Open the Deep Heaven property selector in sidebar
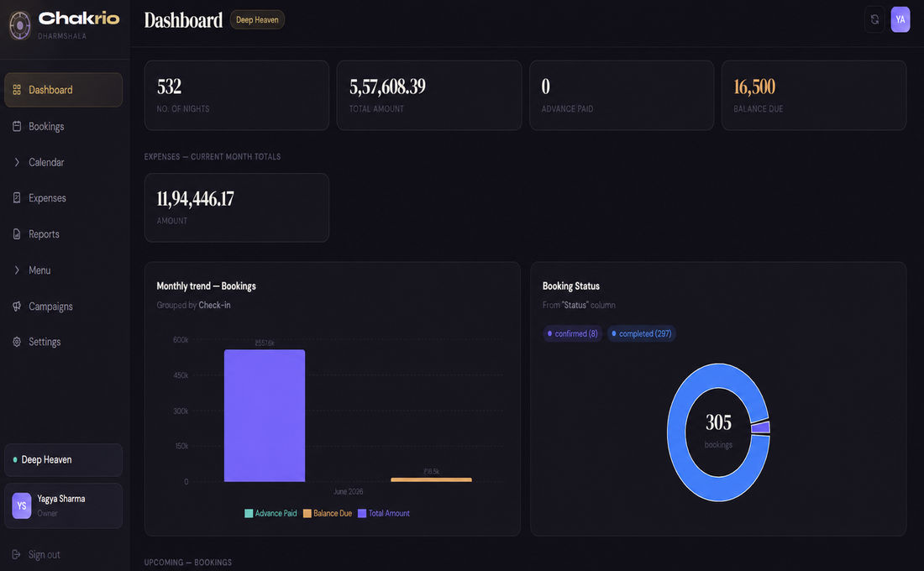924x571 pixels. pyautogui.click(x=63, y=459)
